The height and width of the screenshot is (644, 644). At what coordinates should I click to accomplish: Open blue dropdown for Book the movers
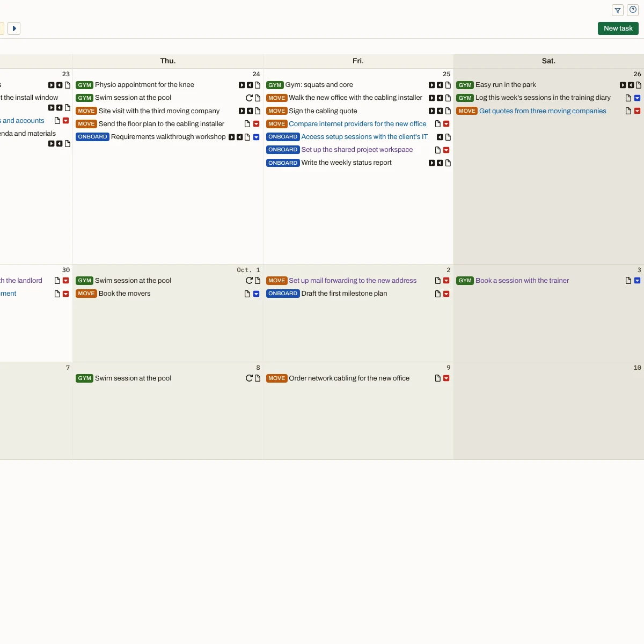click(x=256, y=294)
